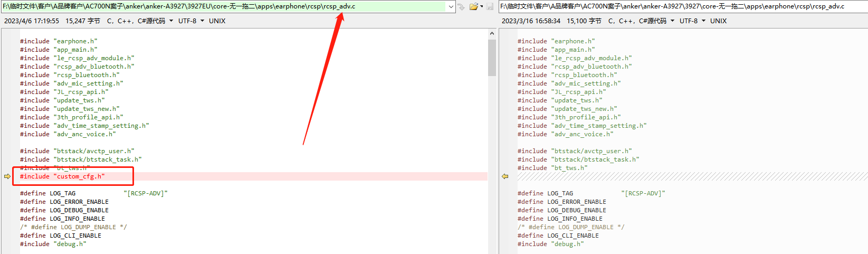Screen dimensions: 868x254
Task: Click the JL_rcsp_api.h include in left pane
Action: pos(64,92)
